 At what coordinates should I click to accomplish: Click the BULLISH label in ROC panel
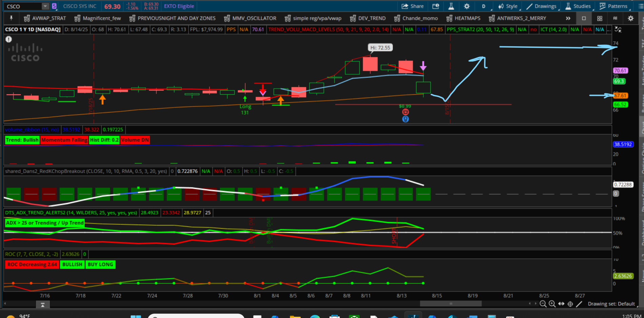coord(72,264)
